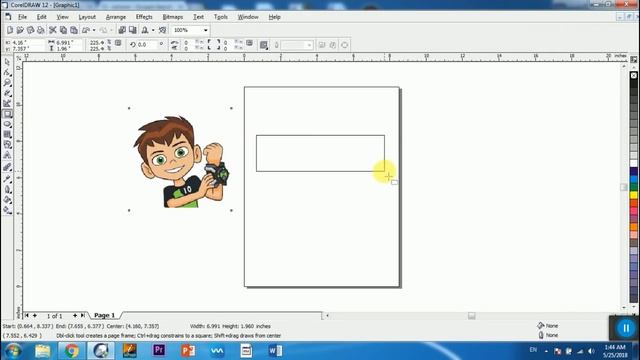Open the File menu

pyautogui.click(x=22, y=17)
